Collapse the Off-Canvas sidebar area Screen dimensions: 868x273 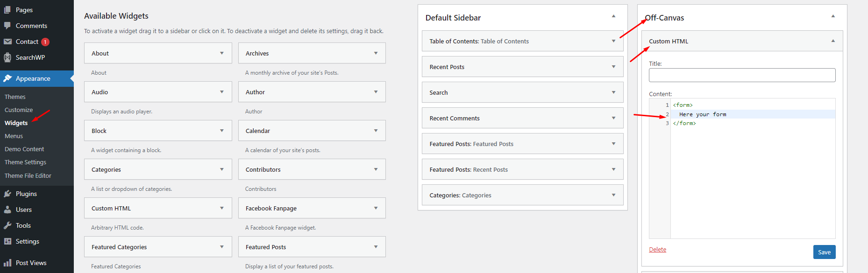click(x=833, y=16)
